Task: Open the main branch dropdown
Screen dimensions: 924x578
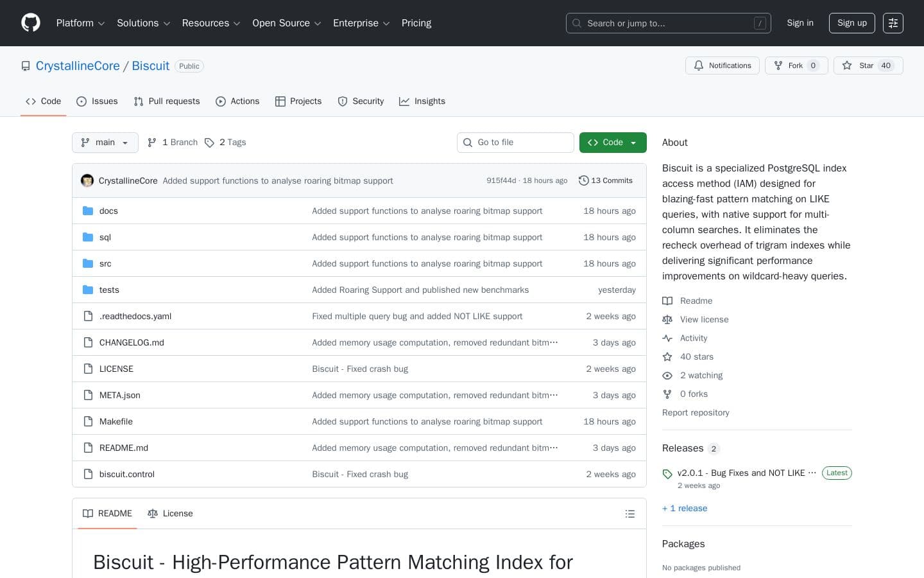Action: tap(105, 143)
